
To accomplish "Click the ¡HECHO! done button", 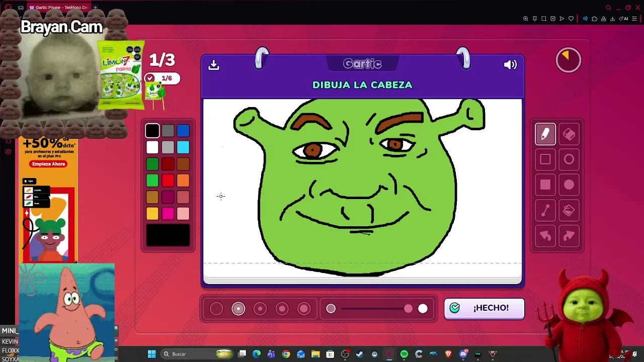I will (484, 308).
